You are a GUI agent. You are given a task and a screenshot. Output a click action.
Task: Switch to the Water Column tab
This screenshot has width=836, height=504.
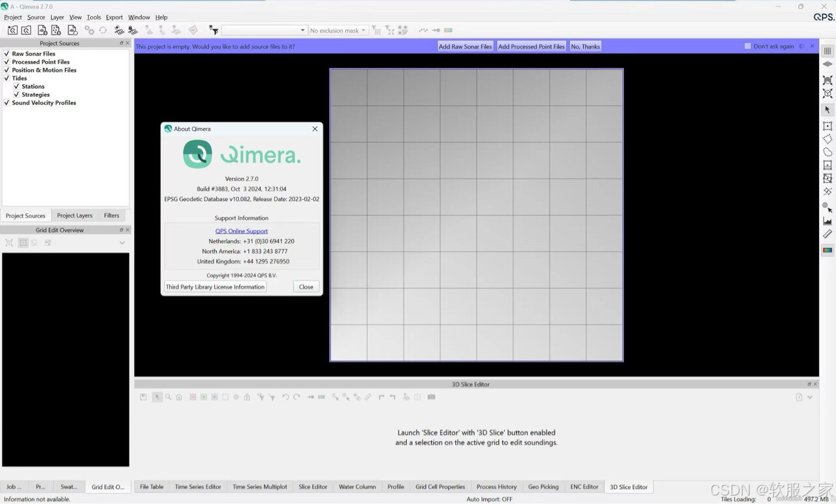pyautogui.click(x=357, y=486)
